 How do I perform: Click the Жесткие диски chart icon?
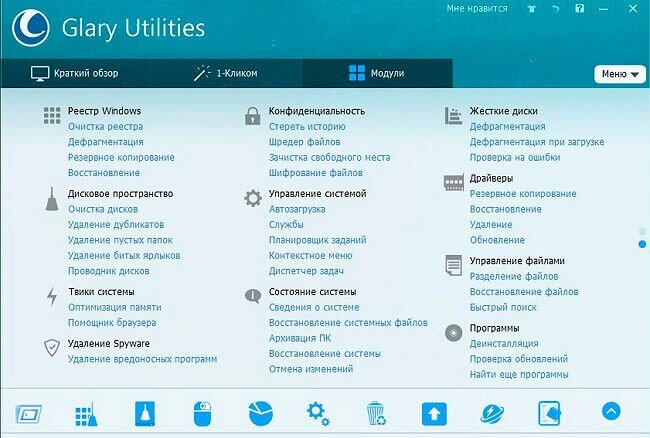[x=453, y=116]
